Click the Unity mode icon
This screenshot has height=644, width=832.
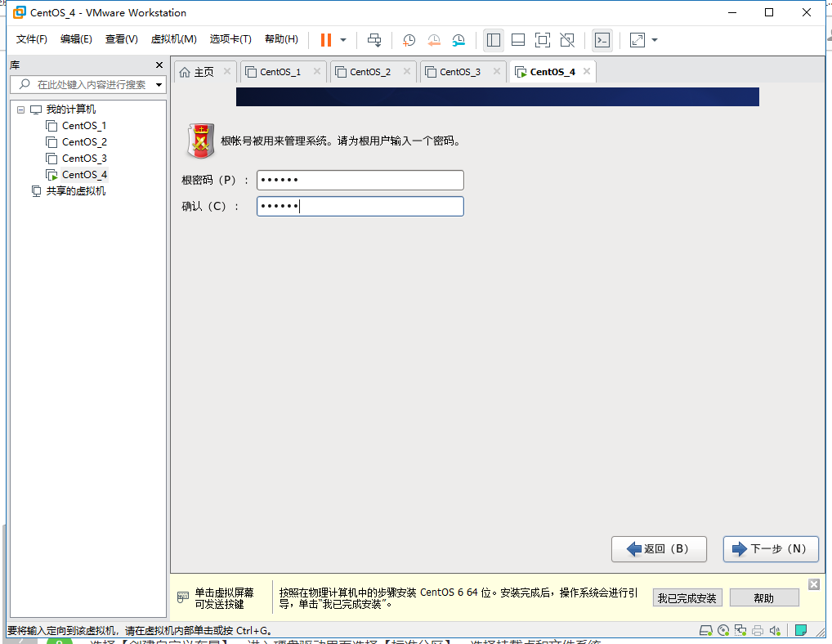click(x=567, y=40)
